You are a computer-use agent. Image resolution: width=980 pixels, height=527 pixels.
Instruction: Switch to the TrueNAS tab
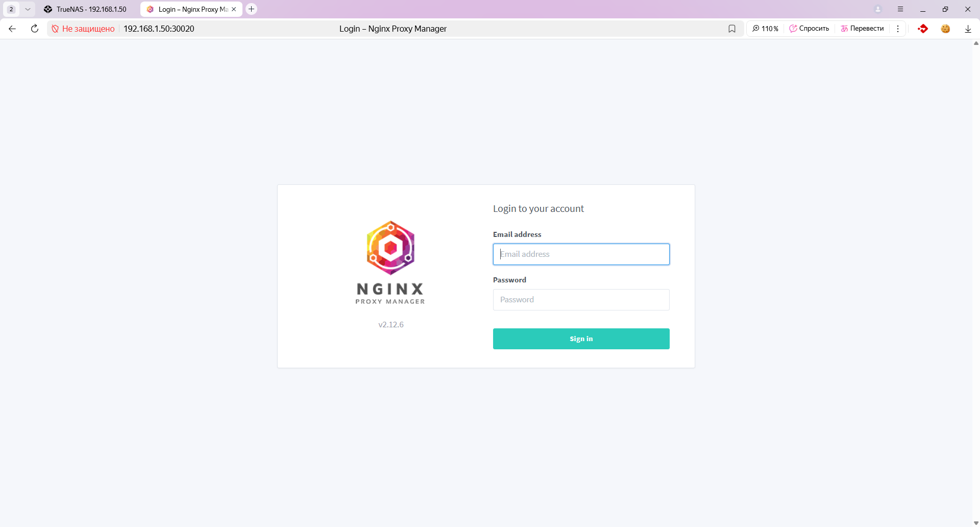point(86,9)
